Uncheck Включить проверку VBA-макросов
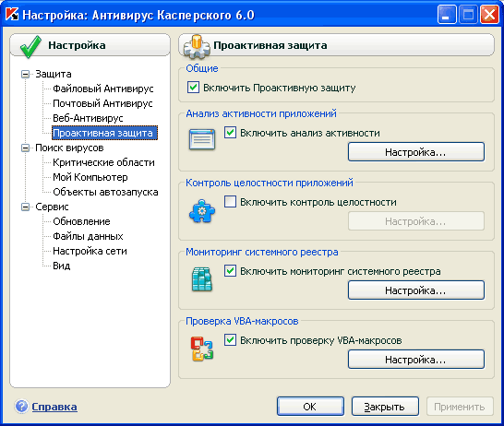 230,339
